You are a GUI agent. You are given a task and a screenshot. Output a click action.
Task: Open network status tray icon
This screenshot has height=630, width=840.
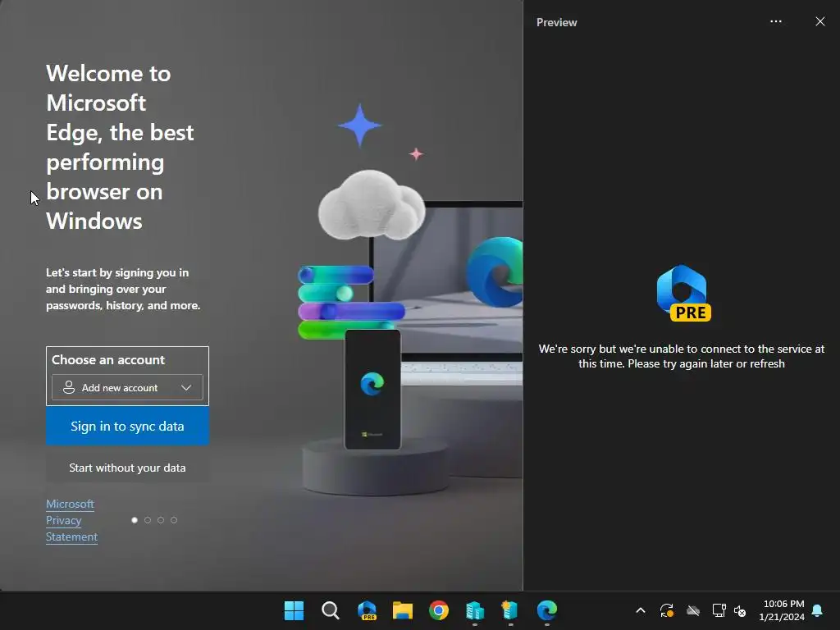click(x=719, y=610)
